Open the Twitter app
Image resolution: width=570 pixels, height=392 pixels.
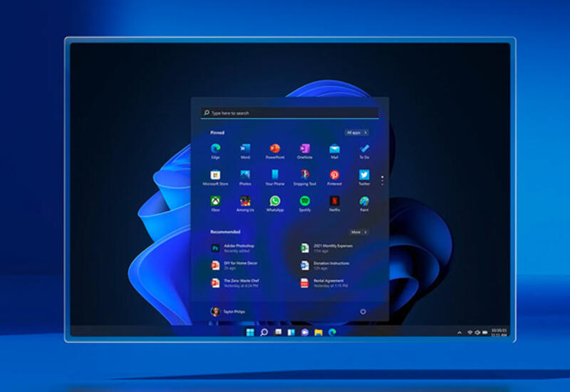[x=364, y=177]
